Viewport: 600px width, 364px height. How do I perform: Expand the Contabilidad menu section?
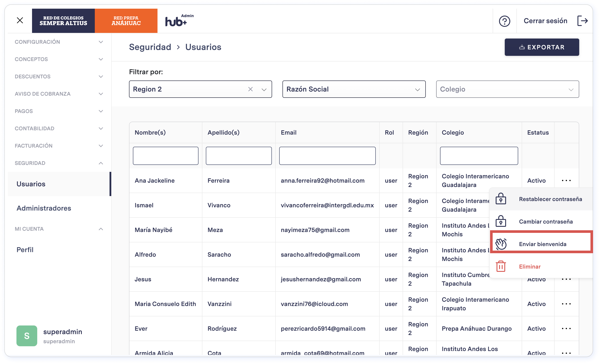pyautogui.click(x=59, y=128)
